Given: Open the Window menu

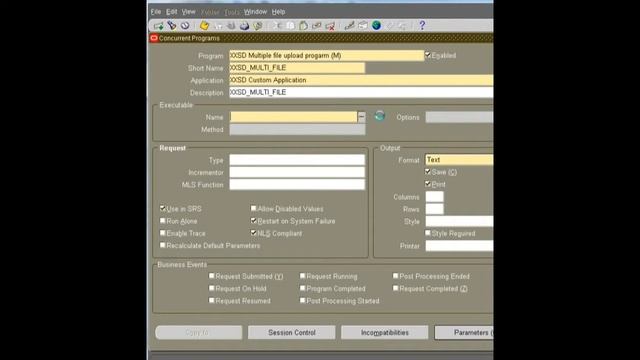Looking at the screenshot, I should [256, 12].
